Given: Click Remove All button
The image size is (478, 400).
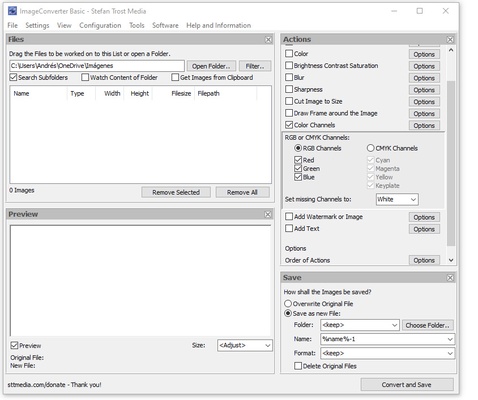Looking at the screenshot, I should click(242, 192).
